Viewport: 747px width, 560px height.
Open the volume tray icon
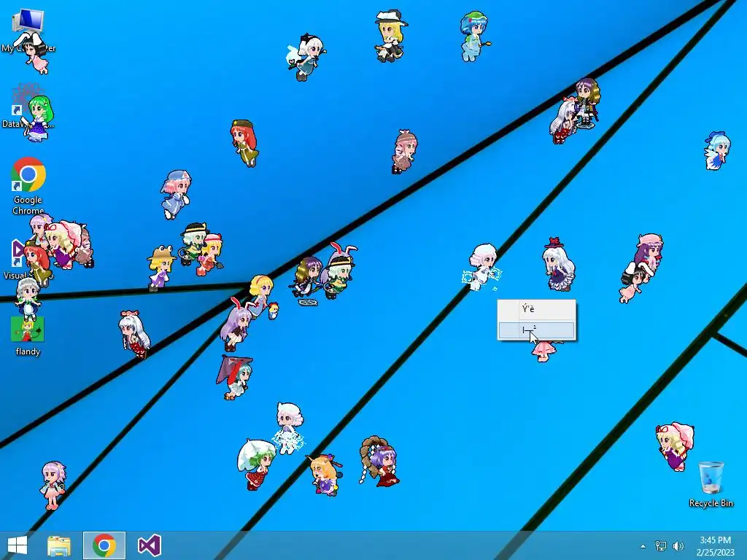(x=678, y=546)
